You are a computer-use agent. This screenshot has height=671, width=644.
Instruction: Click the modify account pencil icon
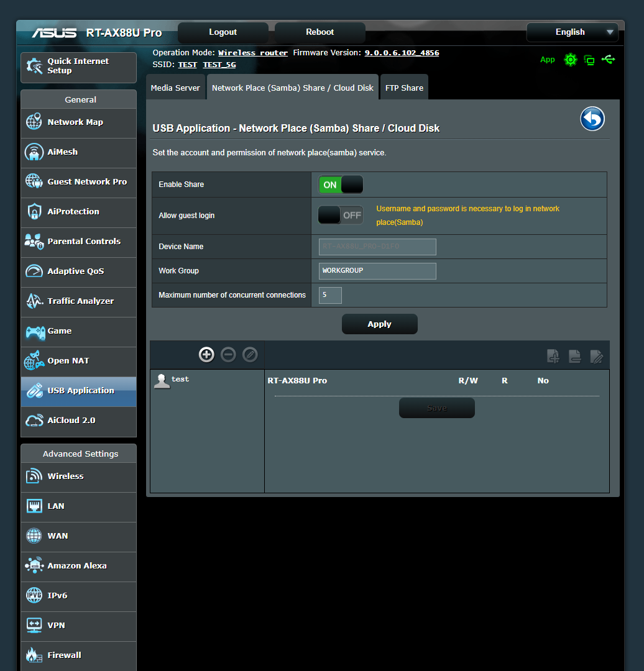[250, 354]
